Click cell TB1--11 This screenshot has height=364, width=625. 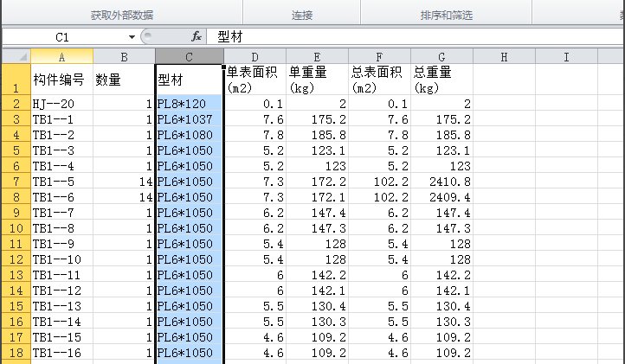(x=61, y=275)
